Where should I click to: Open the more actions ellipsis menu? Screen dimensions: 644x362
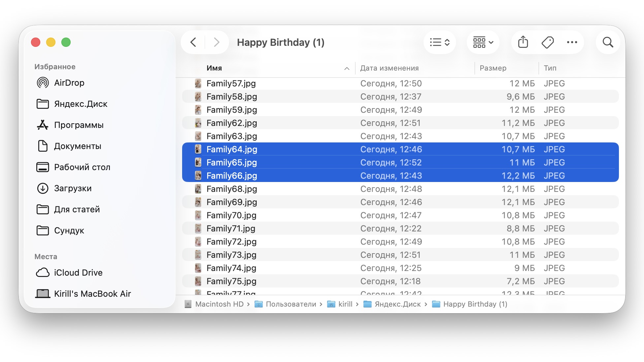(572, 42)
